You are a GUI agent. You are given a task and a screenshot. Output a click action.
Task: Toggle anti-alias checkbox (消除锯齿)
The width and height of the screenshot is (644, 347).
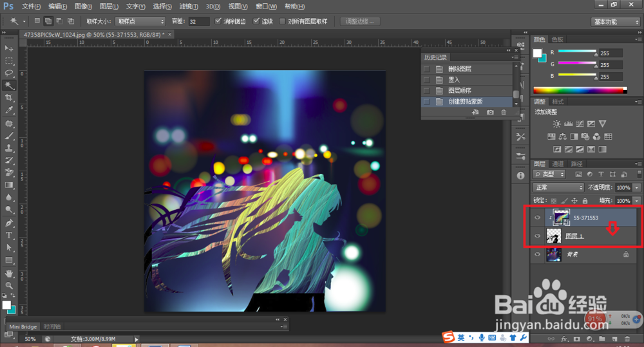(x=218, y=21)
